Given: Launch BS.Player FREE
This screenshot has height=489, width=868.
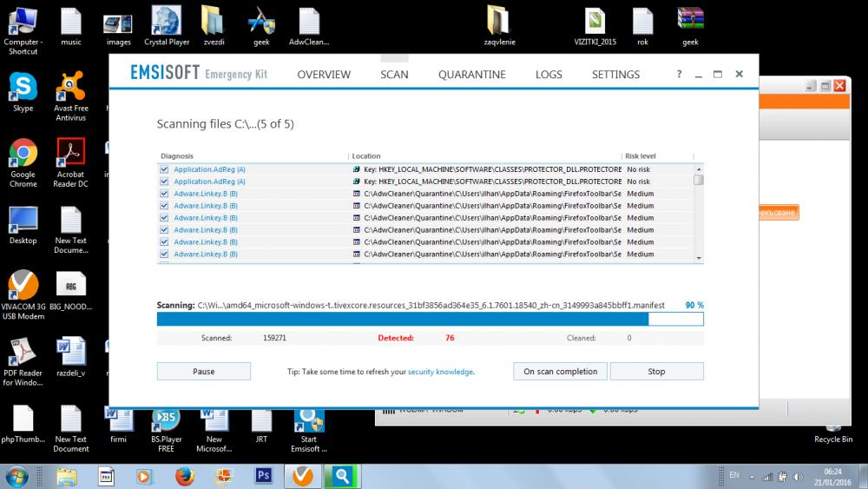Looking at the screenshot, I should pos(166,429).
